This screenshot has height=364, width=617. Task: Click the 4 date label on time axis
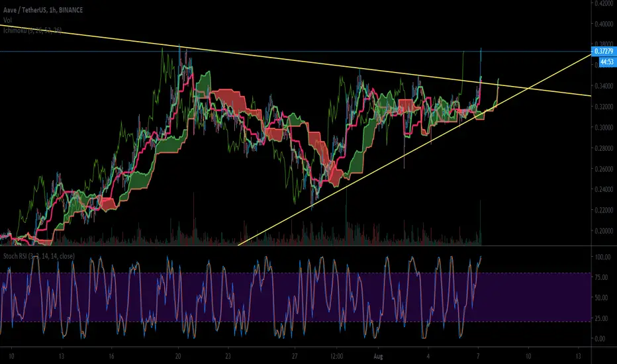point(428,356)
